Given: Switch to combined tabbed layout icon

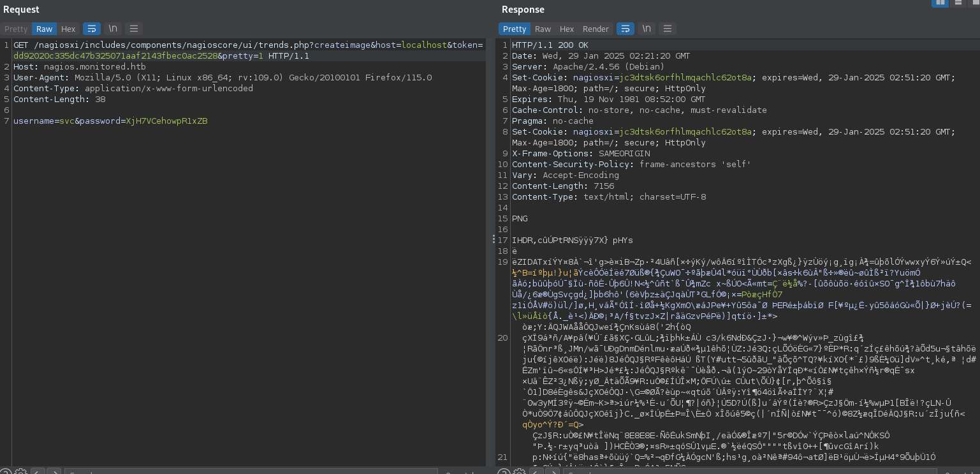Looking at the screenshot, I should (x=974, y=3).
